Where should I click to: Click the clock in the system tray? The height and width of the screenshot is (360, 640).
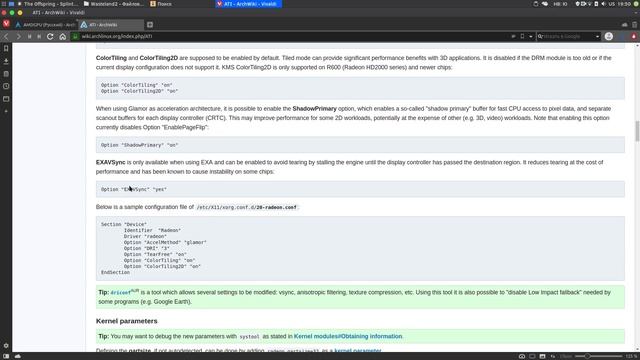624,4
